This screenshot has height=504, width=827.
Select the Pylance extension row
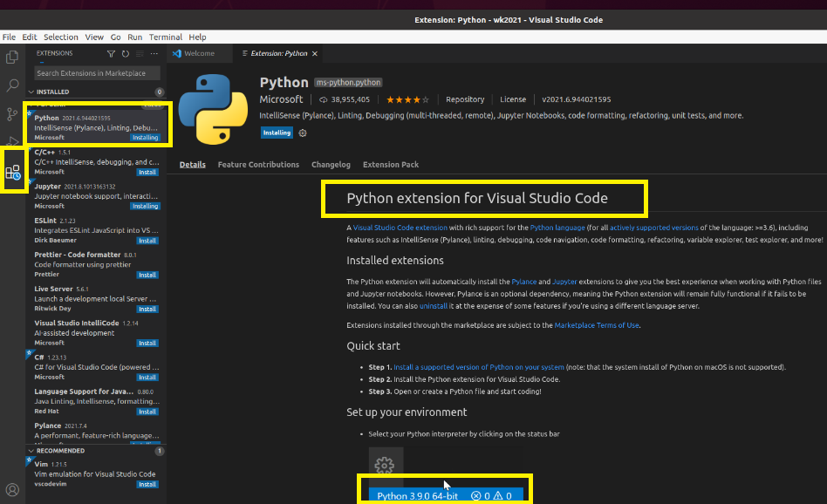(x=97, y=432)
